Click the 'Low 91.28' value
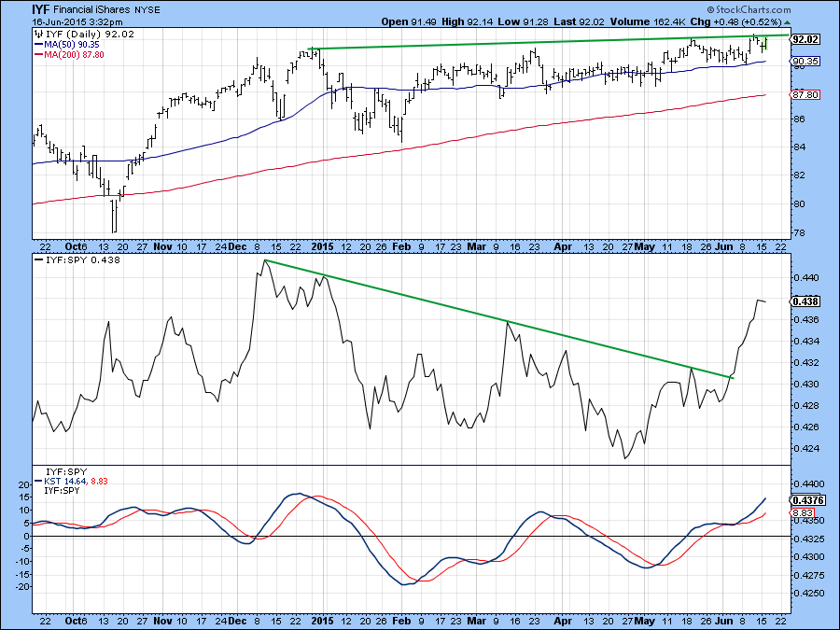840x630 pixels. pos(523,22)
